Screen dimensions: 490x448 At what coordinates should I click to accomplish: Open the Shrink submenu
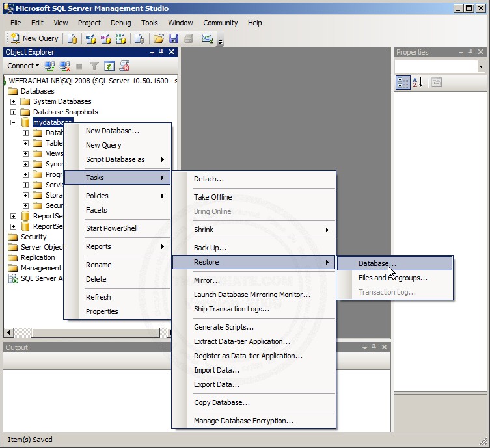(254, 230)
